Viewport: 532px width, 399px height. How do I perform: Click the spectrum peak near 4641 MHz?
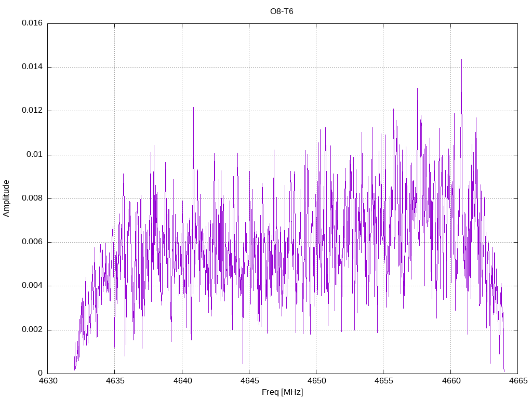coord(193,108)
